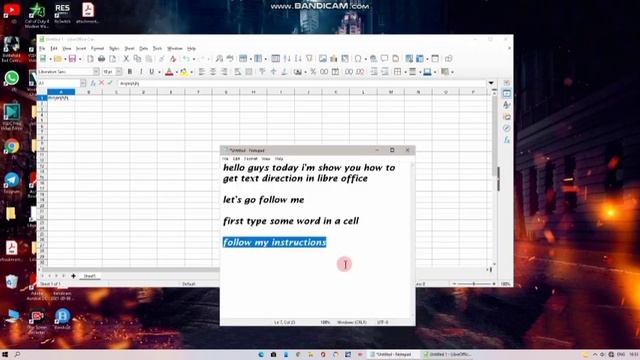640x360 pixels.
Task: Click the Cut scissors icon in Calc
Action: 126,59
